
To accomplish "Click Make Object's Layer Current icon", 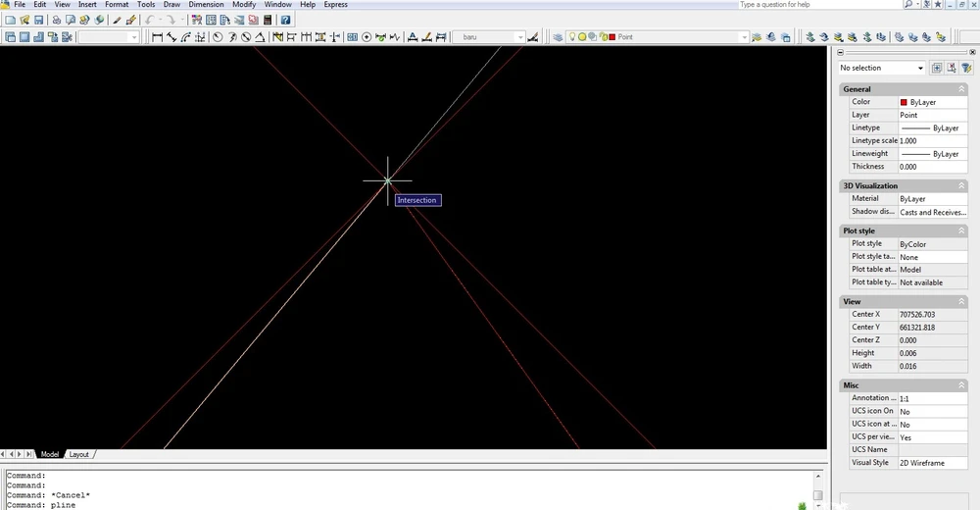I will tap(757, 37).
